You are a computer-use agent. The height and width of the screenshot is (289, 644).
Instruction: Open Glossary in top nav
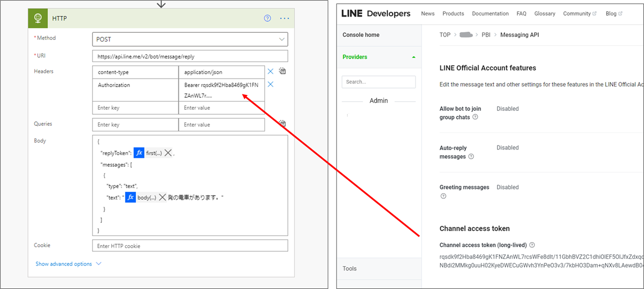point(545,14)
